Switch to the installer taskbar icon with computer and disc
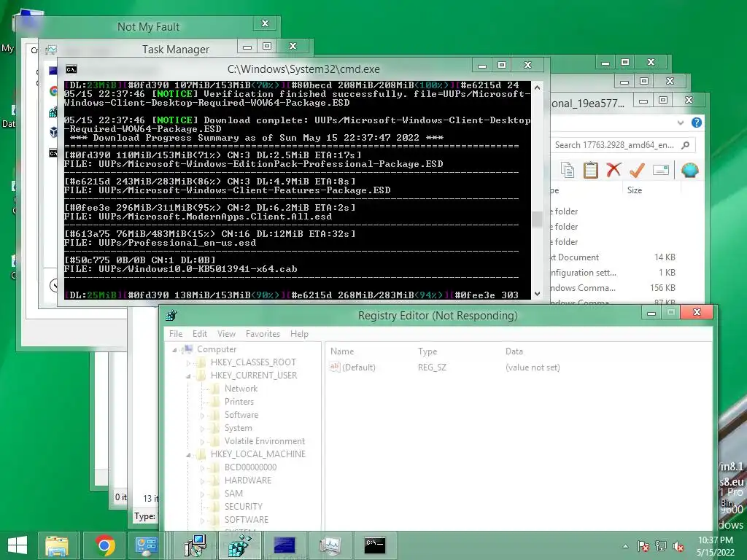 click(195, 545)
